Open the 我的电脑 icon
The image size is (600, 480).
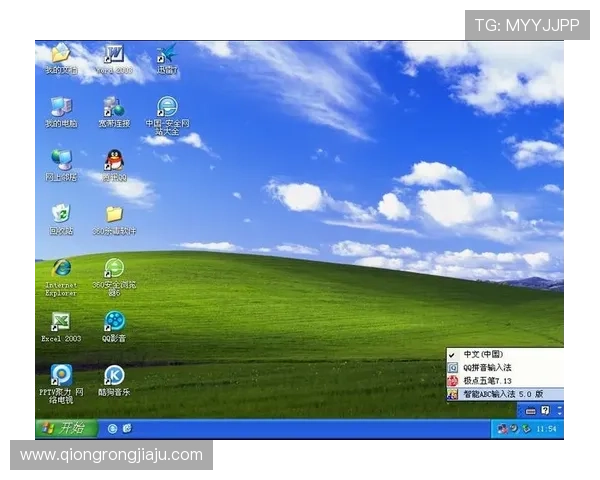pyautogui.click(x=61, y=112)
